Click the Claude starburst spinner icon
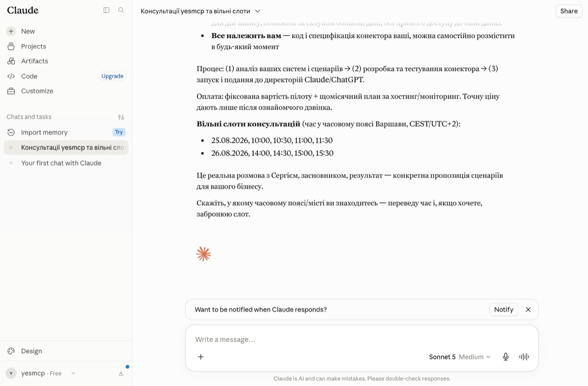This screenshot has width=588, height=386. [x=203, y=254]
